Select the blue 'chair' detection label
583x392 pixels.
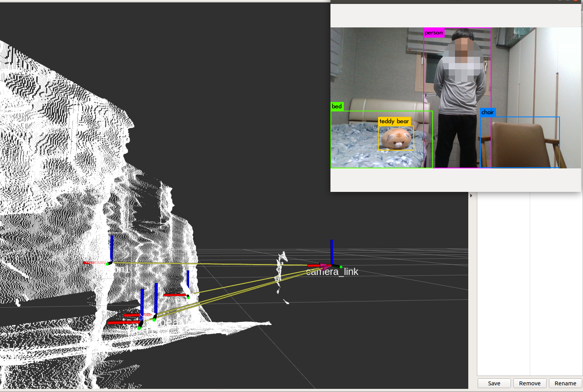coord(487,112)
